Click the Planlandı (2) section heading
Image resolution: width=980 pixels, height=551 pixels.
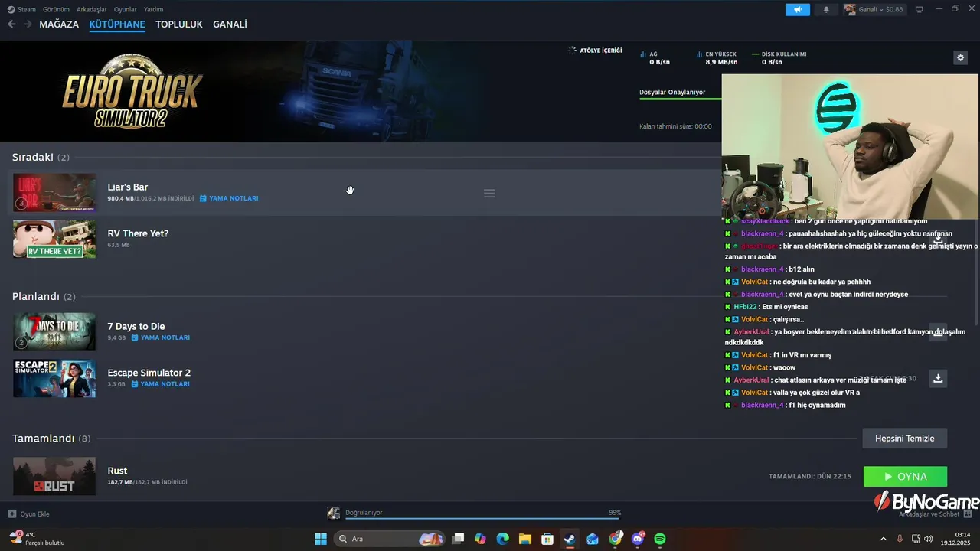44,296
